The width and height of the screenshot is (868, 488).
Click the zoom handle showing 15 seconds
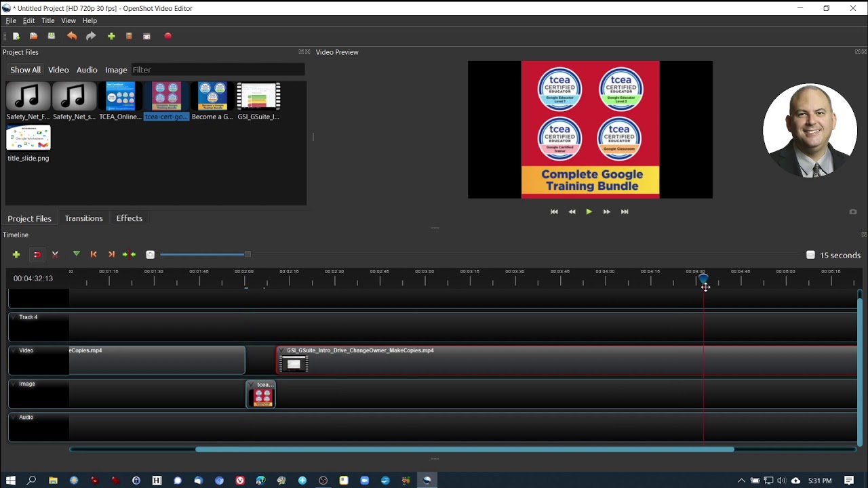tap(810, 255)
